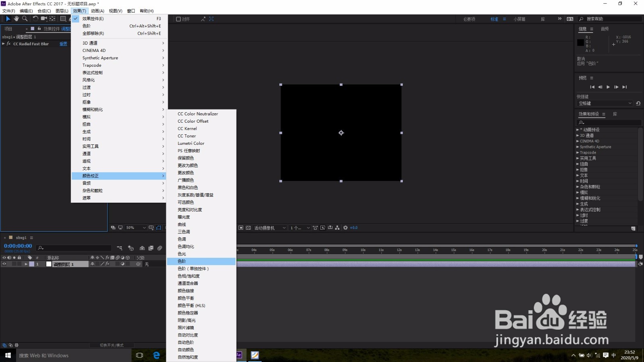The width and height of the screenshot is (644, 362).
Task: Choose 色阶 from color correction submenu
Action: pos(201,261)
